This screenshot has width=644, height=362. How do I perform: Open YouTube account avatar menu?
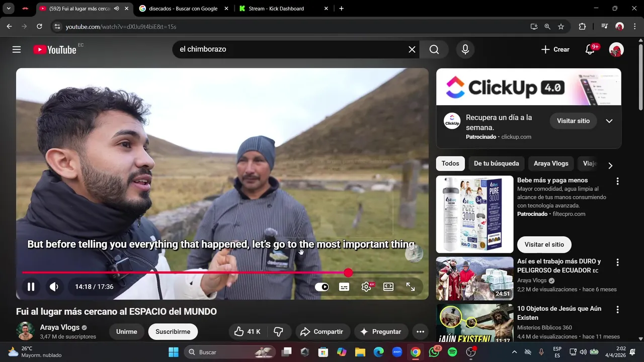pyautogui.click(x=616, y=49)
